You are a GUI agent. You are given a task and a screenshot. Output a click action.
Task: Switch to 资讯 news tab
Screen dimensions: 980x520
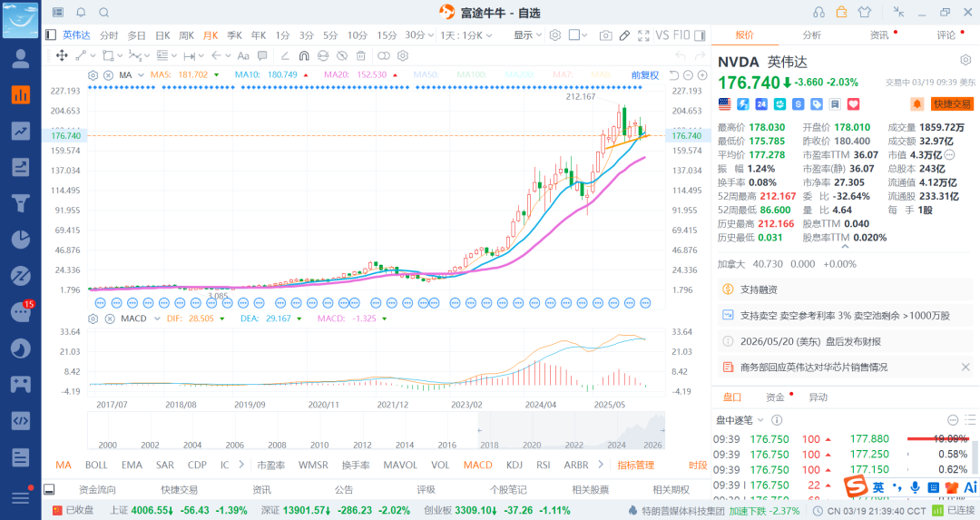coord(879,35)
